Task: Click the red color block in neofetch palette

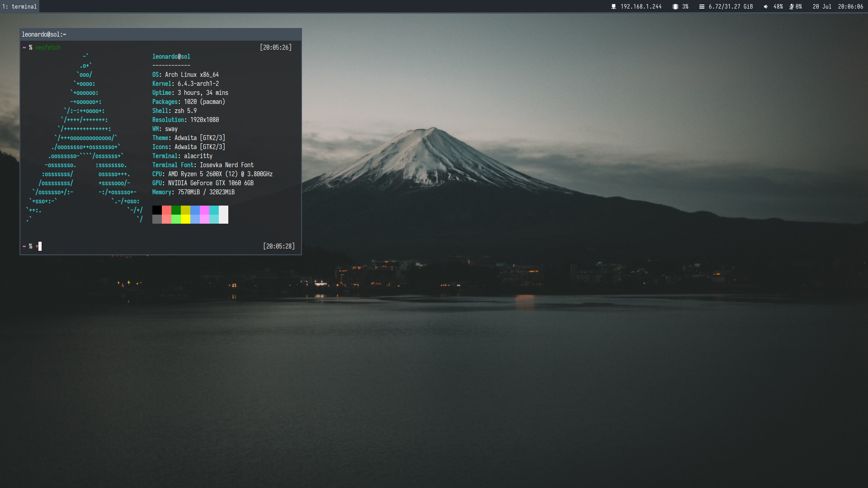Action: click(x=166, y=210)
